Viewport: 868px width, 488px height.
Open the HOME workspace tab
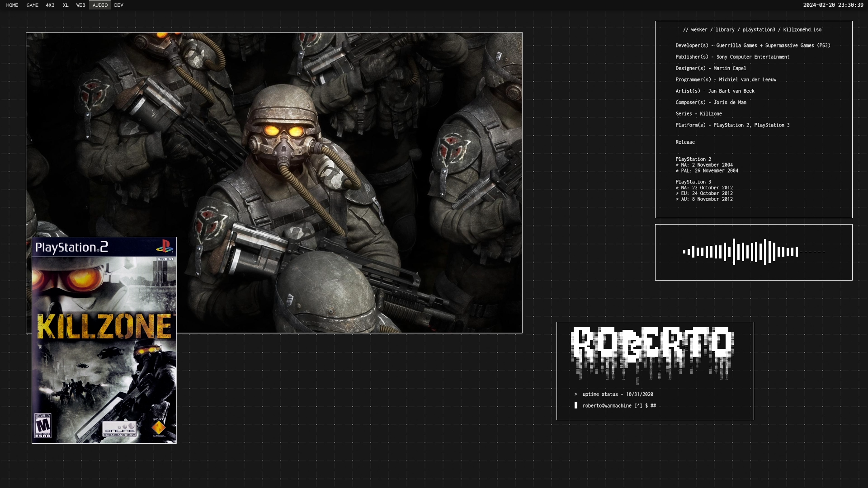coord(12,5)
